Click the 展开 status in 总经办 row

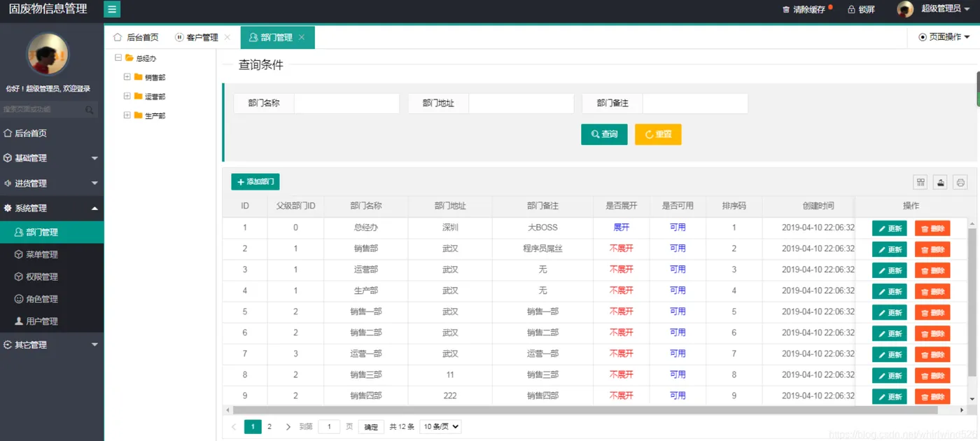tap(622, 227)
